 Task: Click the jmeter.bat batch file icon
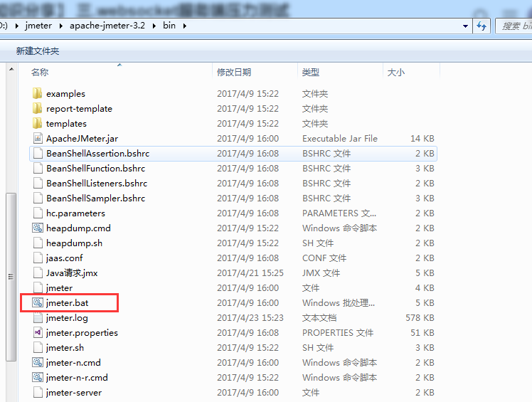click(38, 302)
